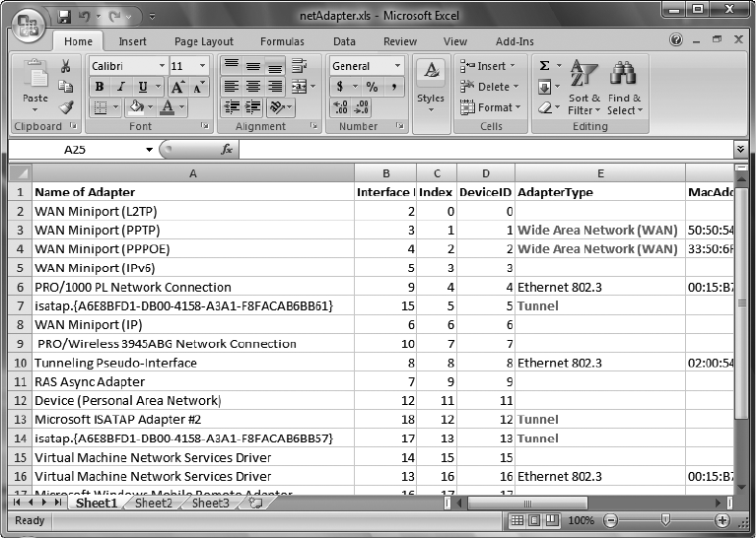This screenshot has width=756, height=538.
Task: Open the font name Calibri dropdown
Action: (162, 66)
